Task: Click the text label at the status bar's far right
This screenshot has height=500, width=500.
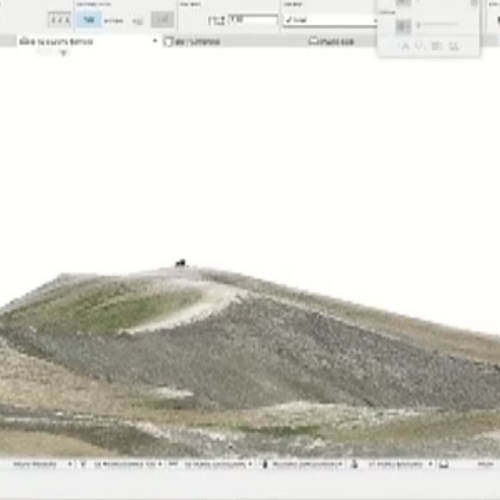Action: (x=485, y=464)
